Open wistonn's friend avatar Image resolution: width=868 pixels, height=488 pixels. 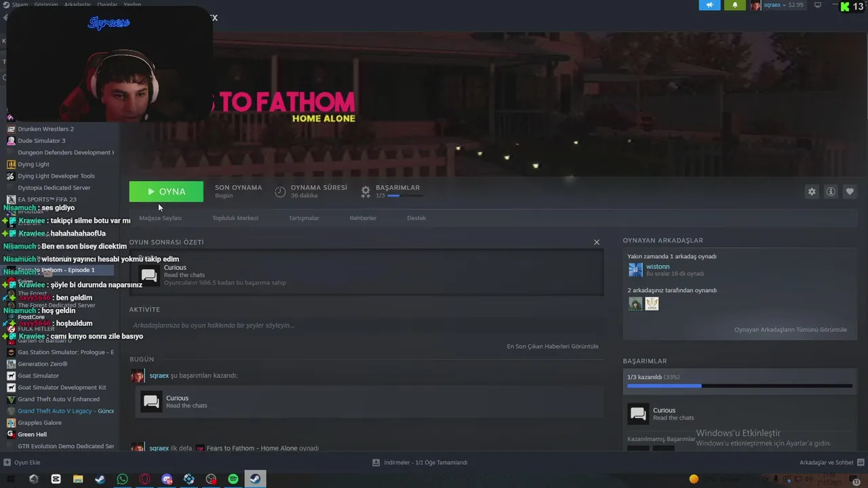point(635,270)
